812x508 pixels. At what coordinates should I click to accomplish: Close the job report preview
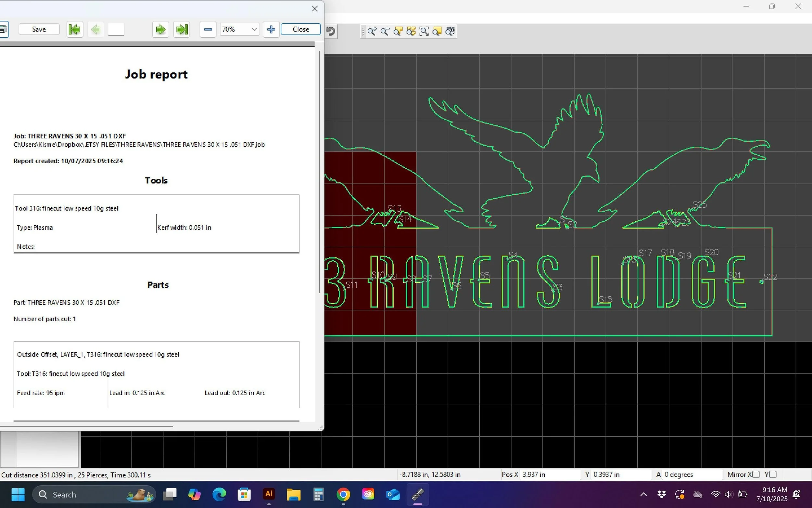coord(300,30)
